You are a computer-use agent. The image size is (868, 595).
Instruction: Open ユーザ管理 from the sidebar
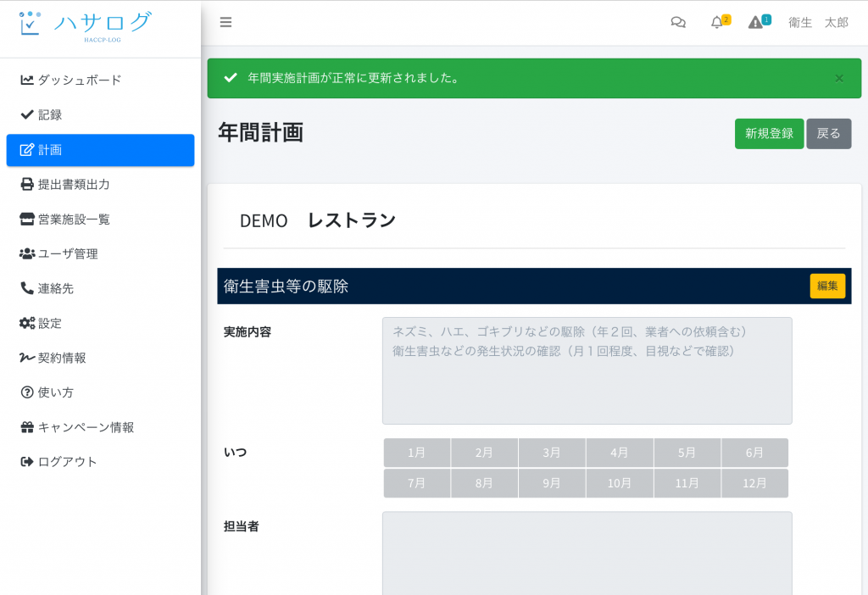[x=68, y=253]
